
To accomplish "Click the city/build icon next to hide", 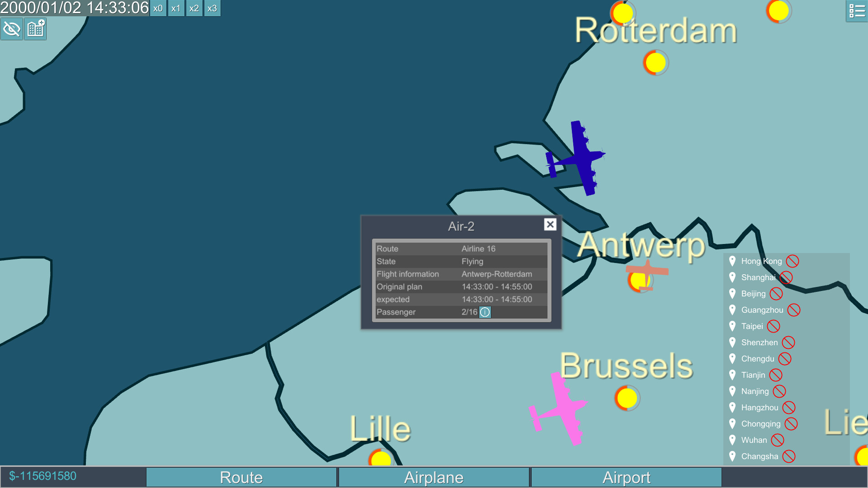I will tap(34, 28).
